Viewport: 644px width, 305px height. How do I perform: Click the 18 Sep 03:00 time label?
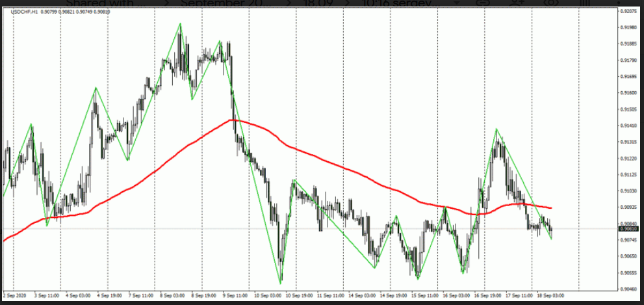click(552, 295)
